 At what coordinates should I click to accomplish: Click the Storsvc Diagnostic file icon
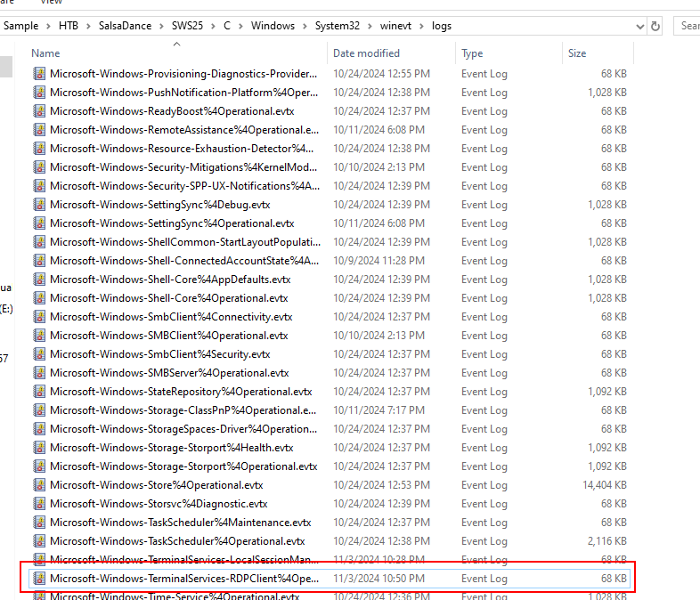[39, 504]
